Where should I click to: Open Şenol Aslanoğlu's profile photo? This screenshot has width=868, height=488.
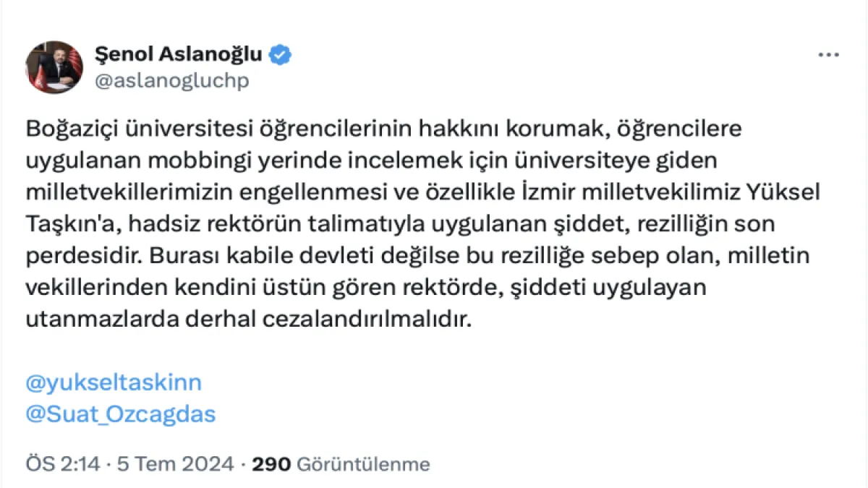click(54, 67)
